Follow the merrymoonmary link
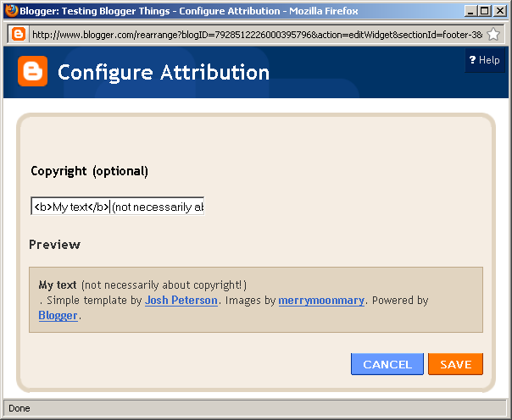512x420 pixels. [x=321, y=300]
